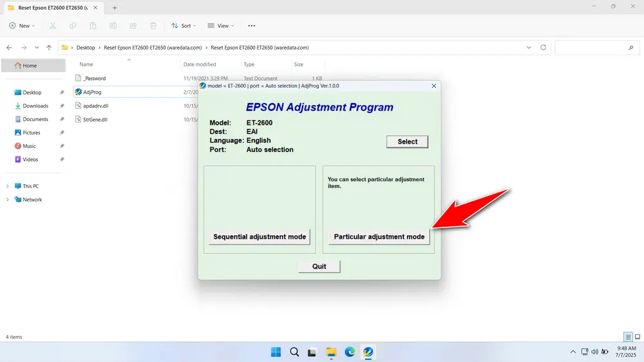Click the Delete trash icon

153,26
